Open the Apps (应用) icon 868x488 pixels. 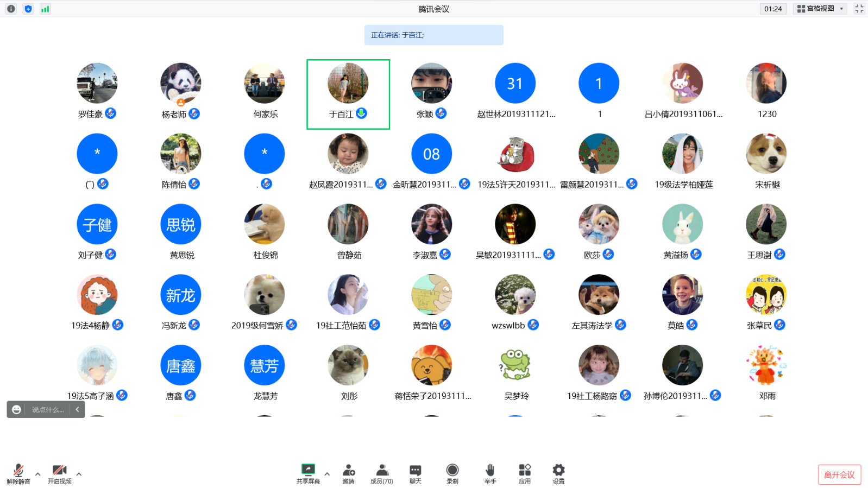tap(524, 473)
